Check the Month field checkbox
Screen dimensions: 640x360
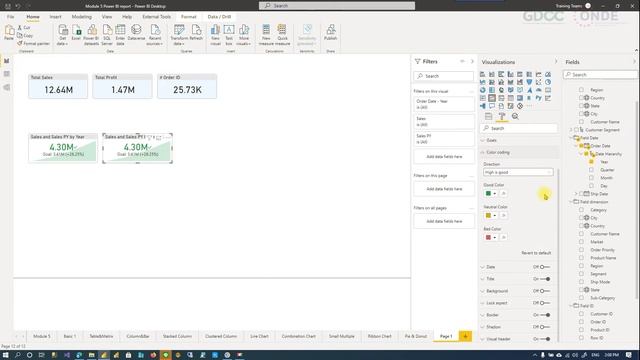click(591, 178)
